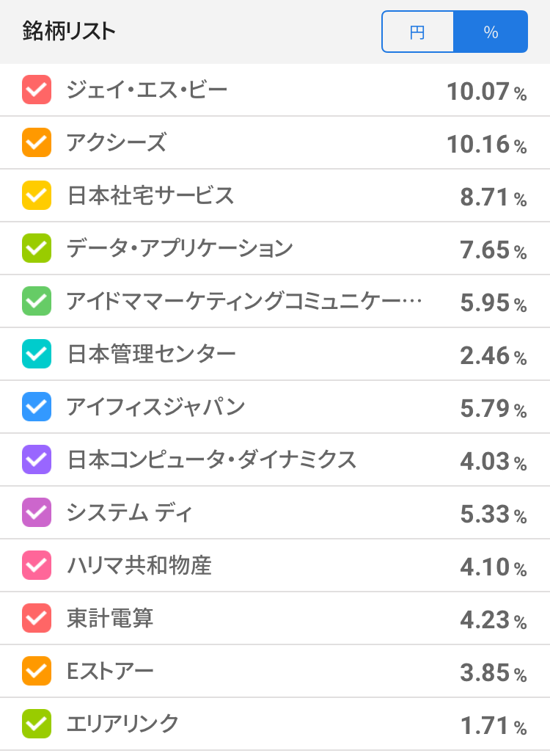The image size is (550, 756).
Task: Uncheck アイドママーケティング green checkbox
Action: click(x=37, y=301)
